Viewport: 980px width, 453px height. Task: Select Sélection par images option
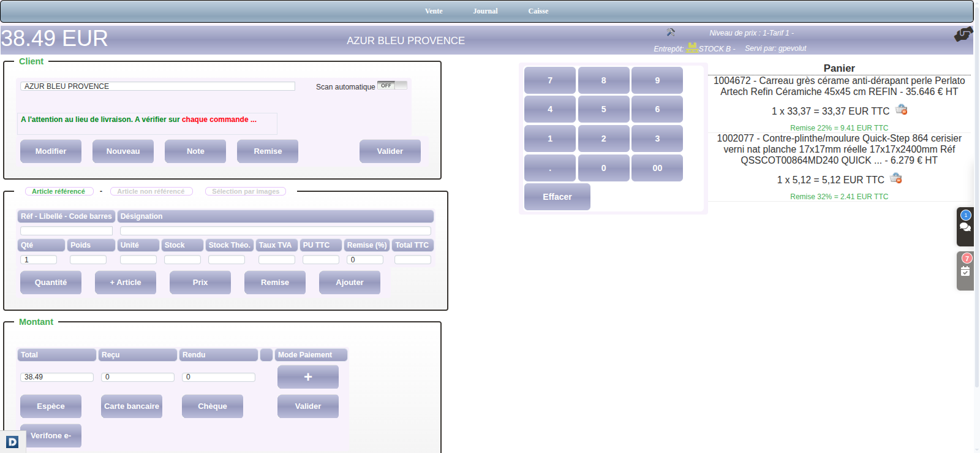pyautogui.click(x=246, y=191)
